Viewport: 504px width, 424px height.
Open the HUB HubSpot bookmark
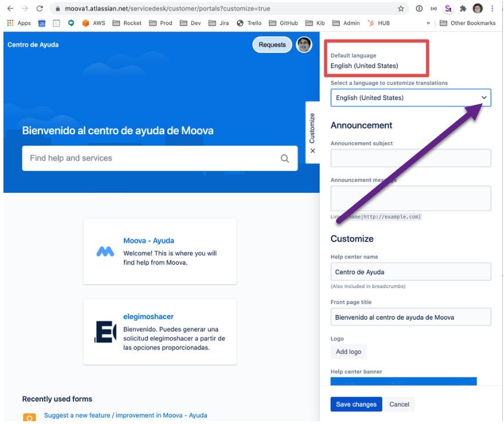[x=378, y=23]
